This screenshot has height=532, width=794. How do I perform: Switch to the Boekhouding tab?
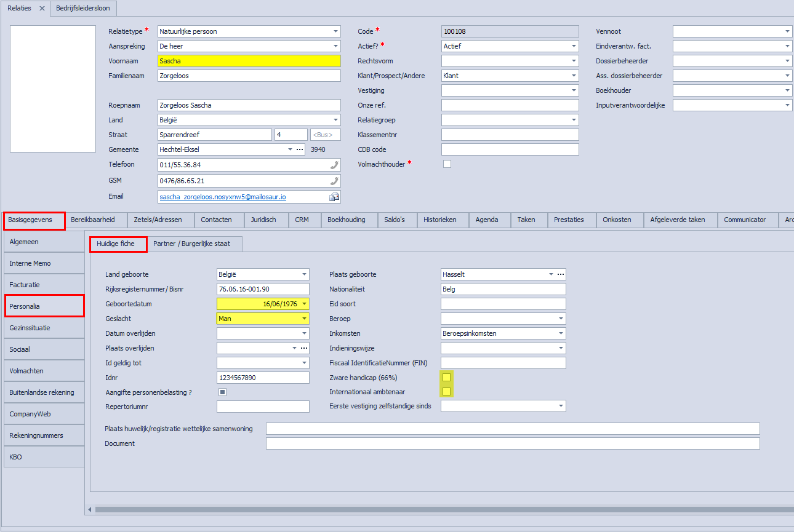click(346, 220)
